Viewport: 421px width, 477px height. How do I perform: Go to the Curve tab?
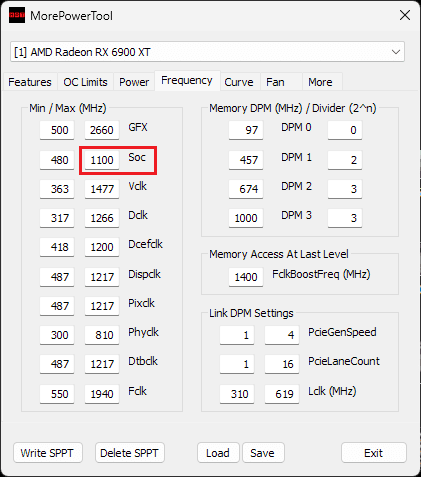[x=239, y=82]
